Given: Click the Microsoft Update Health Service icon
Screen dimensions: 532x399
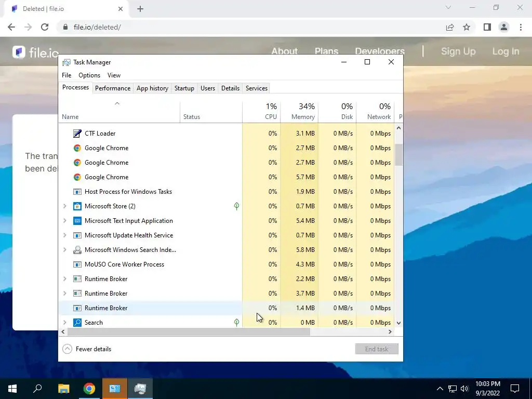Looking at the screenshot, I should point(77,235).
